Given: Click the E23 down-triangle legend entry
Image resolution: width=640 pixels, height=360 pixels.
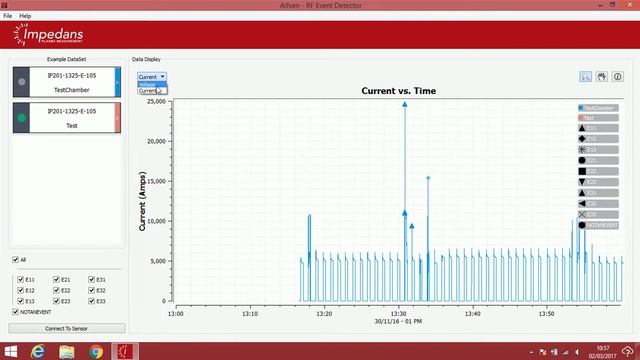Looking at the screenshot, I should point(598,182).
